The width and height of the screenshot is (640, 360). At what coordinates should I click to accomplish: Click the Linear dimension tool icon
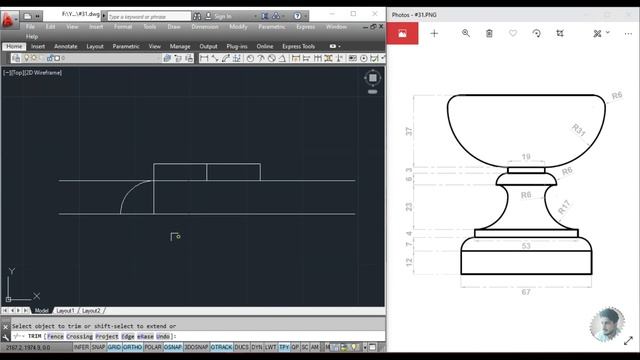pyautogui.click(x=204, y=58)
